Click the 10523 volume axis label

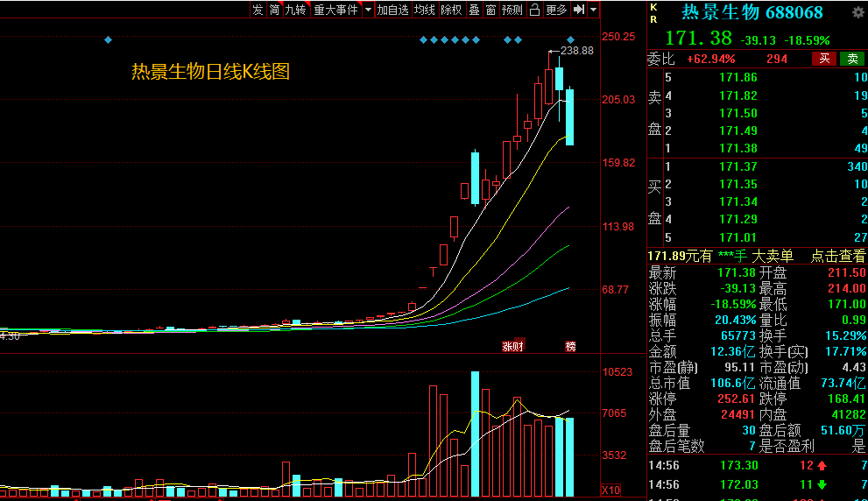coord(617,372)
